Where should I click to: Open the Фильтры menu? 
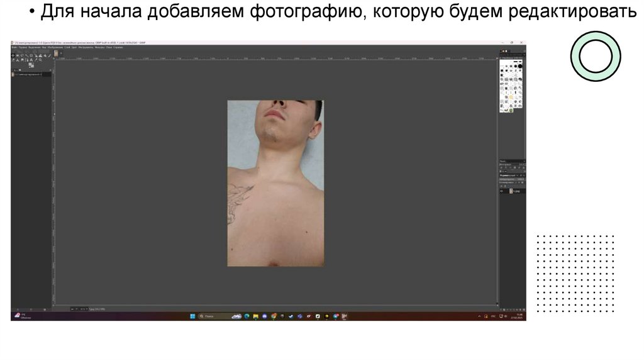[x=100, y=47]
